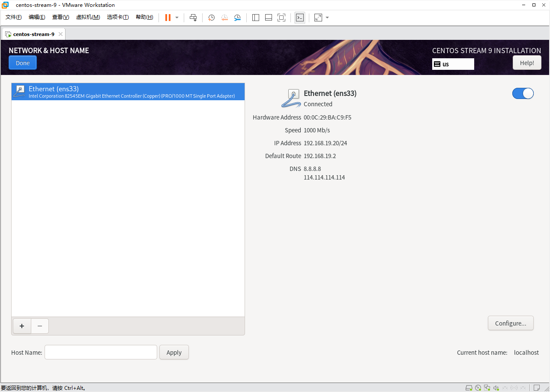Screen dimensions: 550x392
Task: Open the stretch display dropdown arrow
Action: (x=327, y=18)
